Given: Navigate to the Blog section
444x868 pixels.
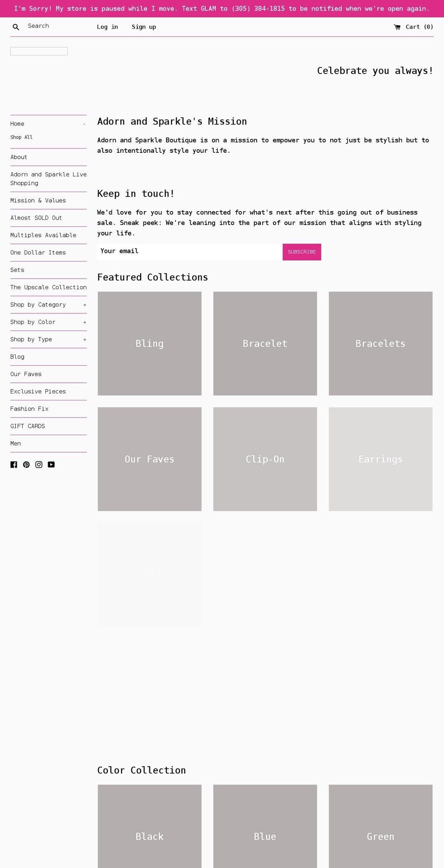Looking at the screenshot, I should click(17, 356).
